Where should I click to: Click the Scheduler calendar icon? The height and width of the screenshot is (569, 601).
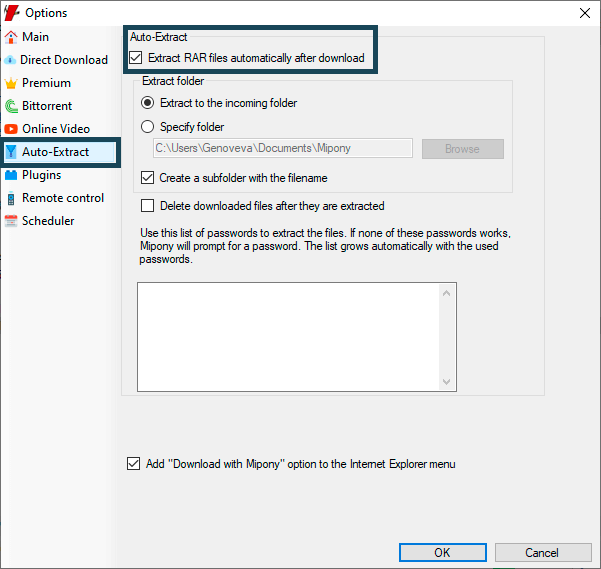pyautogui.click(x=11, y=221)
